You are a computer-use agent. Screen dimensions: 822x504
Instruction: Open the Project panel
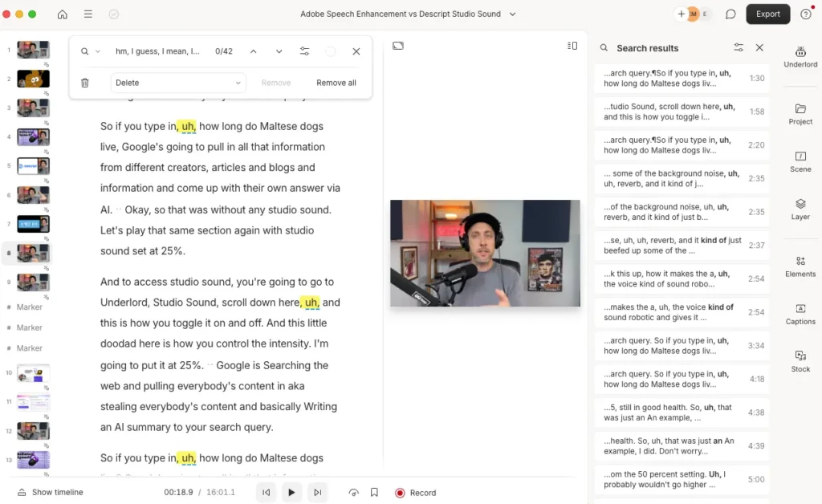[x=800, y=114]
